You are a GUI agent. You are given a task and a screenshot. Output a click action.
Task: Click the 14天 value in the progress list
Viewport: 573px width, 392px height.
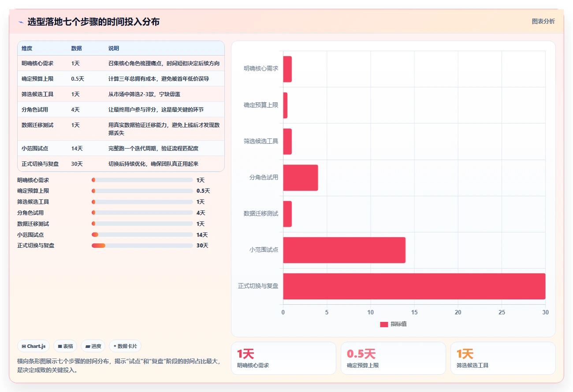[x=202, y=235]
